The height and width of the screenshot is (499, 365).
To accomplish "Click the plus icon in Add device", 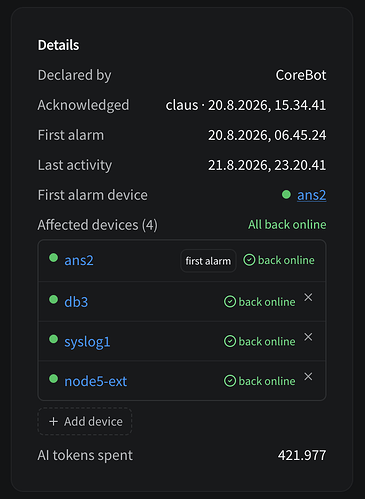I will 53,421.
